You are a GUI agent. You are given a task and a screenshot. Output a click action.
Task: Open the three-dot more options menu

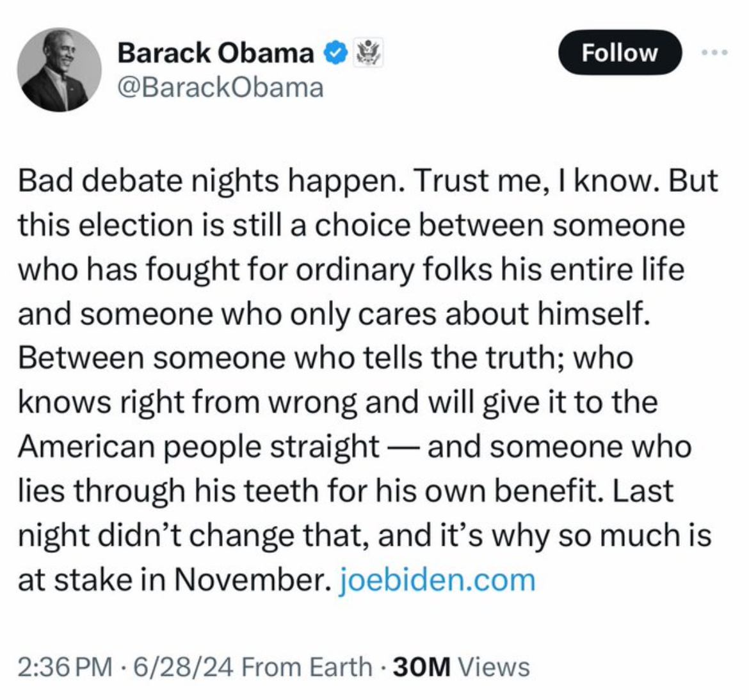pyautogui.click(x=714, y=53)
